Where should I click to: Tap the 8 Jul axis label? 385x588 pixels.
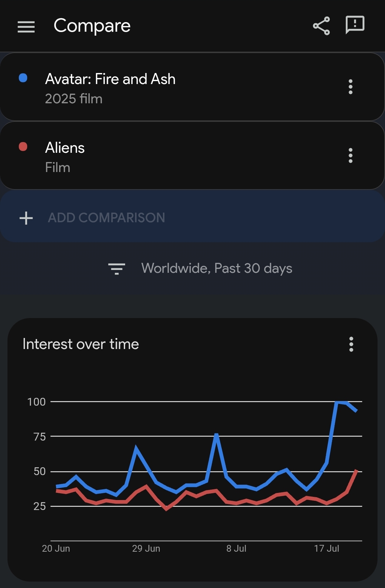click(236, 548)
